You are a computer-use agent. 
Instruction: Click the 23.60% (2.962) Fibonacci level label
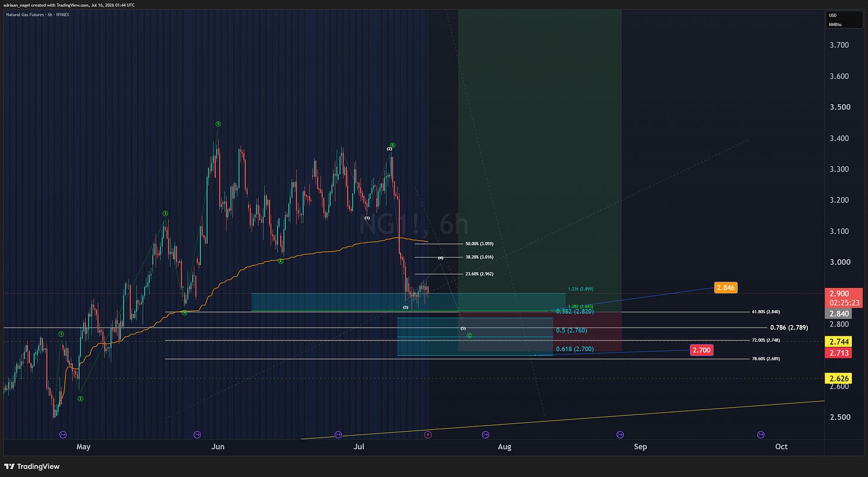click(x=479, y=274)
